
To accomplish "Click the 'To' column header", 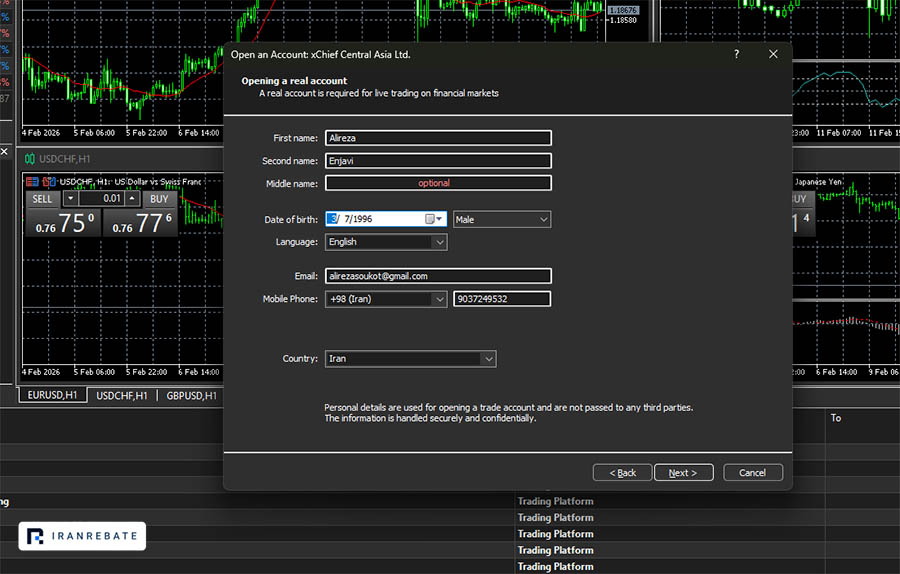I will coord(836,418).
